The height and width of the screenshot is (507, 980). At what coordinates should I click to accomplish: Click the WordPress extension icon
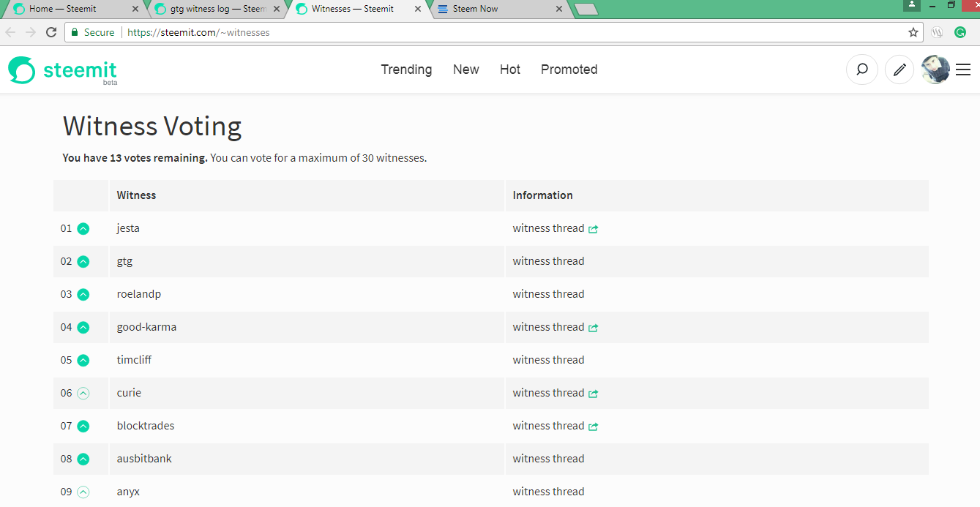[x=937, y=32]
